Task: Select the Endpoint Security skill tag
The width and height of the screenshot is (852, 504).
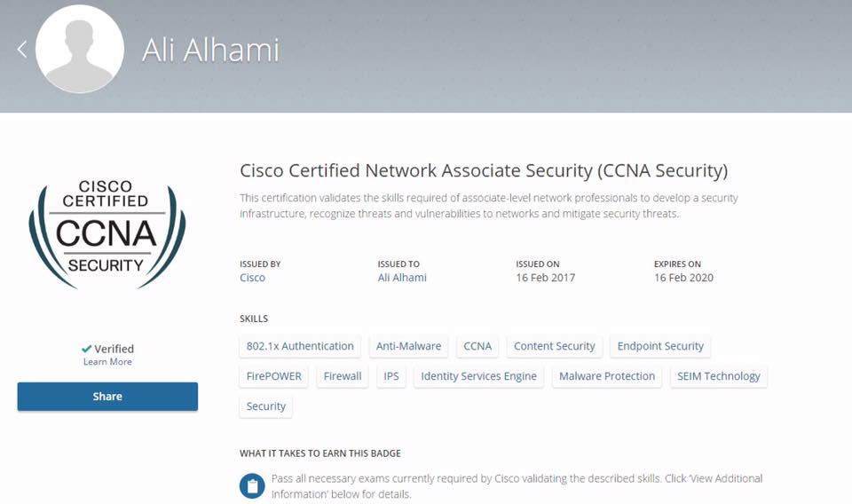Action: [x=660, y=346]
